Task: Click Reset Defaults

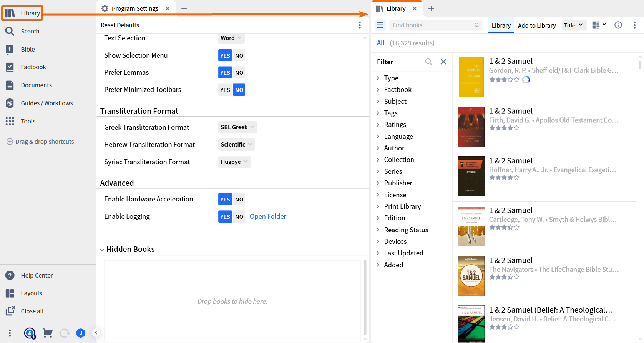Action: [120, 25]
